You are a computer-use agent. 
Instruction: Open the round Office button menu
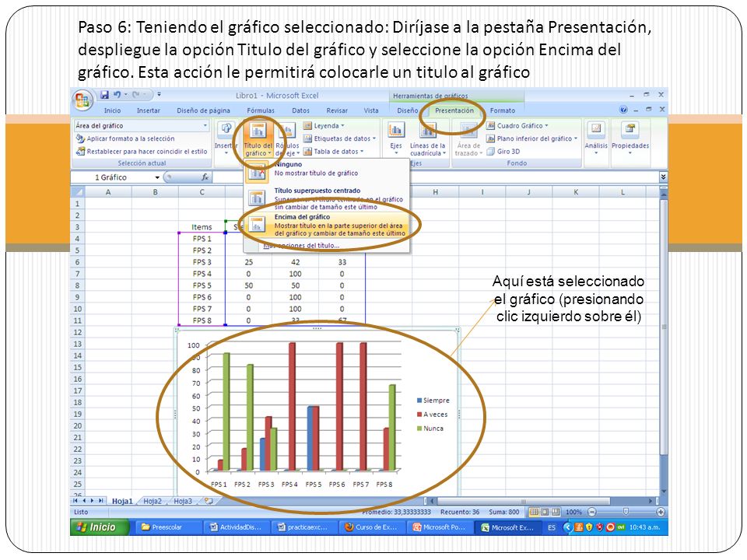[x=82, y=100]
